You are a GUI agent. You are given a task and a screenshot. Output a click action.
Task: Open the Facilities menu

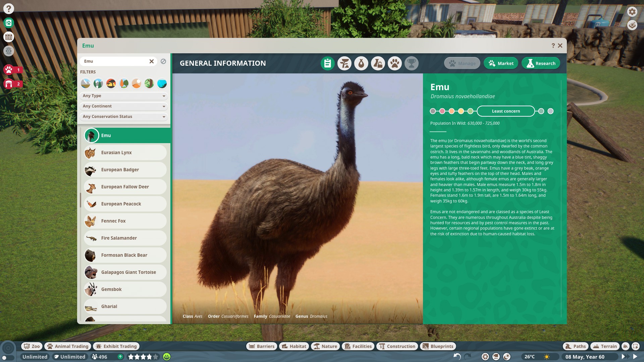coord(358,346)
